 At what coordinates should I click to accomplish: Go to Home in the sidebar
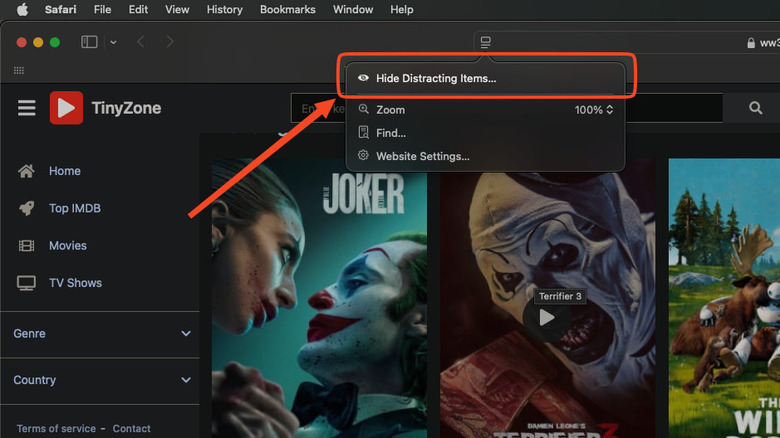(x=65, y=171)
